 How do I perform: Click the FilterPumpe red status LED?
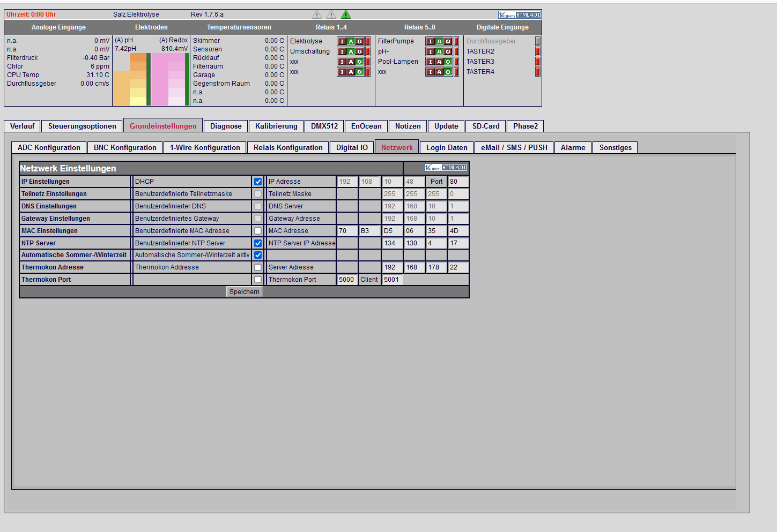coord(456,41)
